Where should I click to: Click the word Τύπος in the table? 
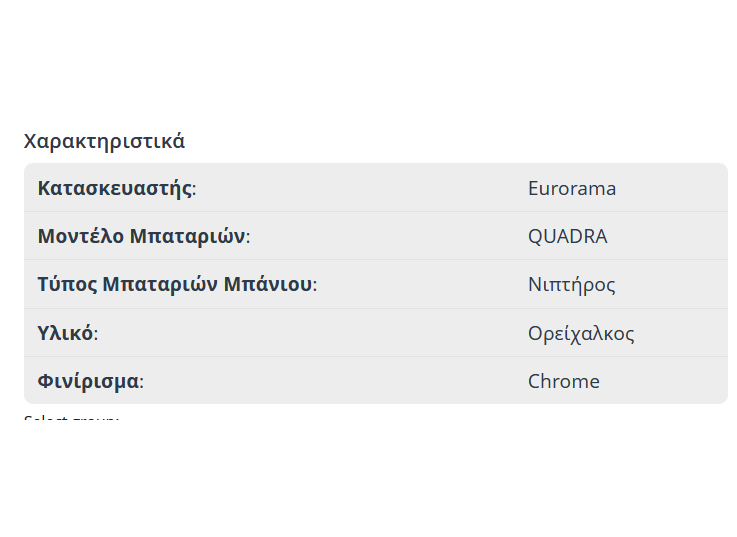coord(67,284)
